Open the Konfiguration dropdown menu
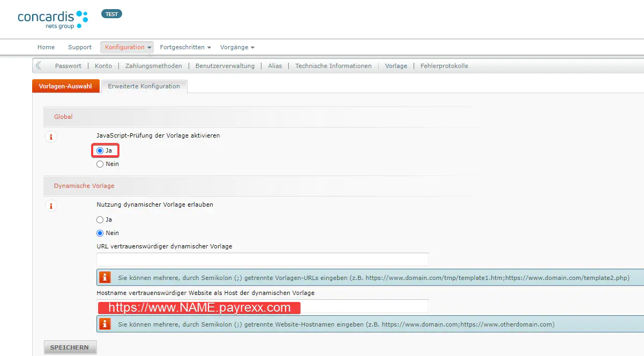644x356 pixels. click(126, 47)
